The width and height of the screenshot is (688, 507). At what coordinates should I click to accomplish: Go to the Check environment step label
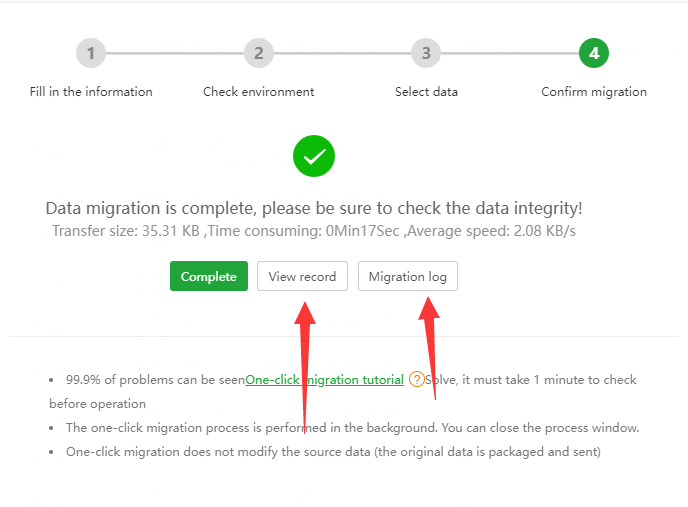(x=259, y=92)
